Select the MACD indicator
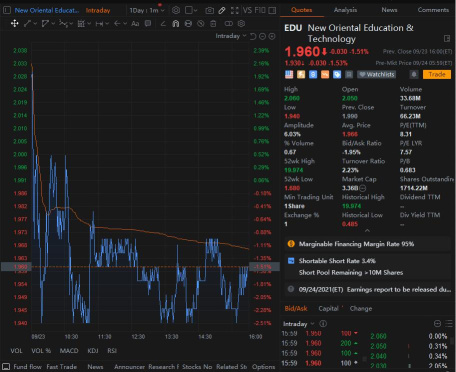 (69, 351)
